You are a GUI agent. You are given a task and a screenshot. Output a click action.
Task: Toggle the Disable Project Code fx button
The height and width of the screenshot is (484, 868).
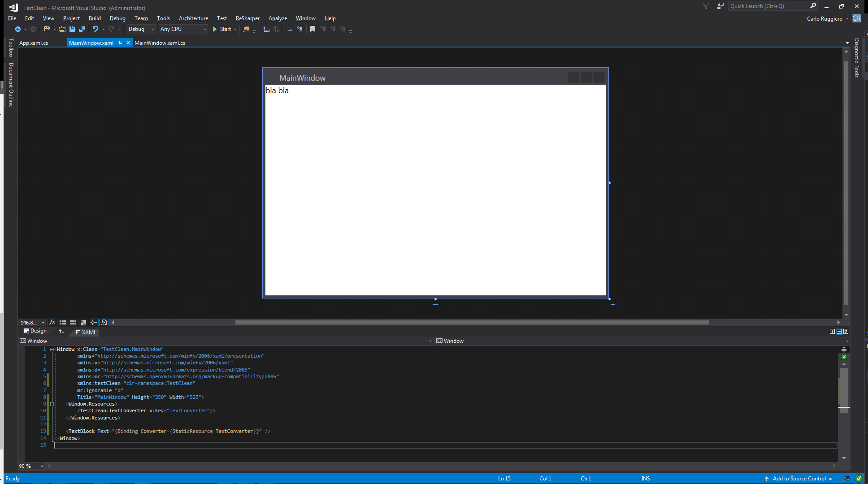click(52, 322)
